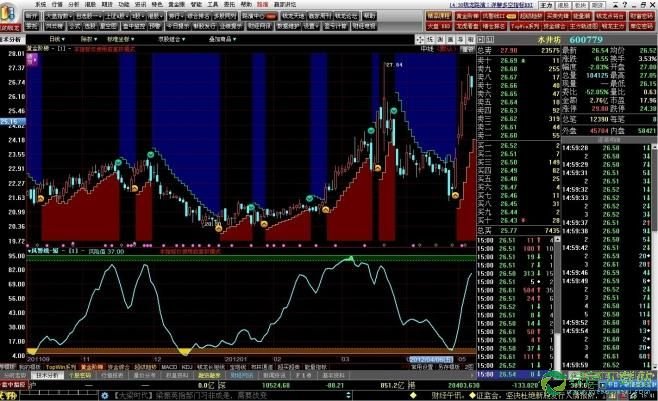The width and height of the screenshot is (658, 401).
Task: Click the 龙虎看盘 red button
Action: click(x=467, y=26)
